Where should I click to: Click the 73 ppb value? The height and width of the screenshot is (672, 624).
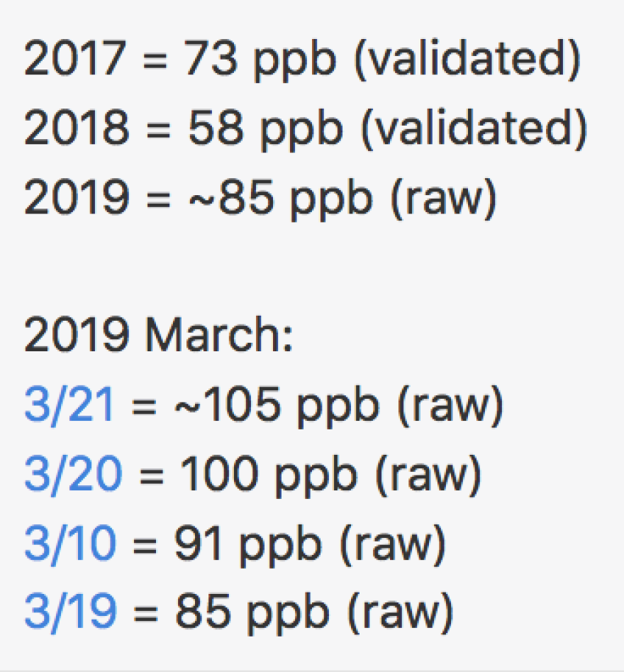click(x=260, y=60)
